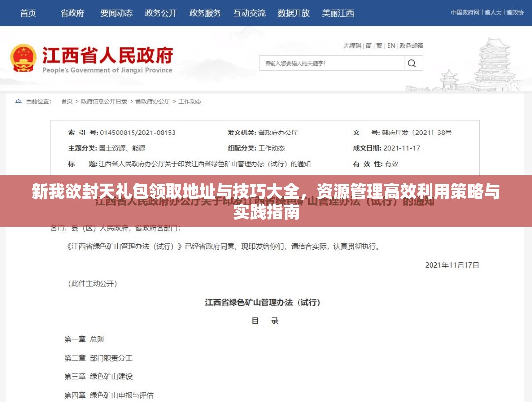Screen dimensions: 532x402
Task: Click the red overlay banner headline
Action: (266, 201)
